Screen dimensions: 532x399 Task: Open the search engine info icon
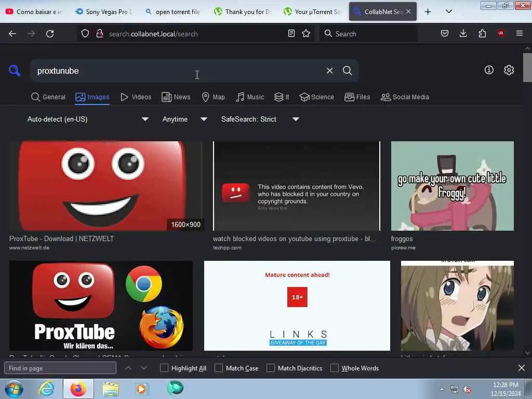(489, 70)
